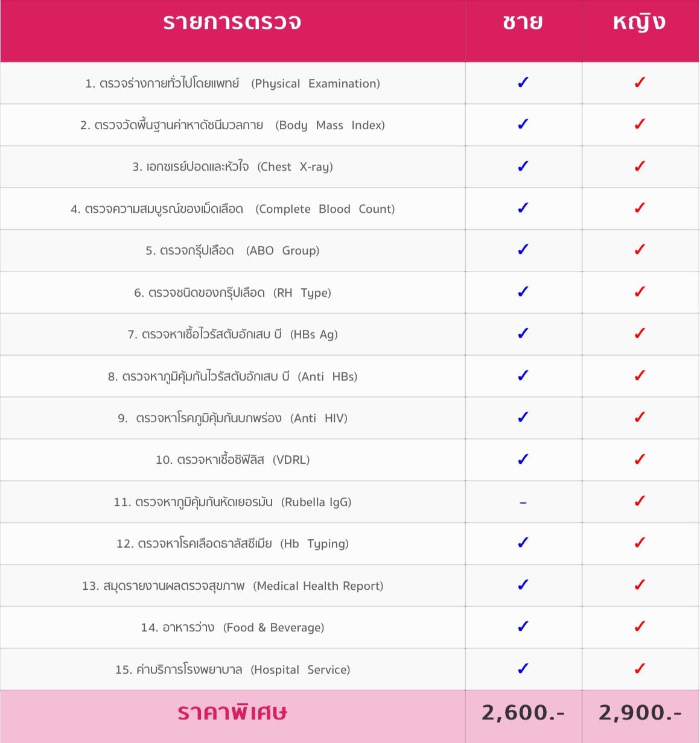Click the red checkmark for Body Mass Index

(640, 124)
